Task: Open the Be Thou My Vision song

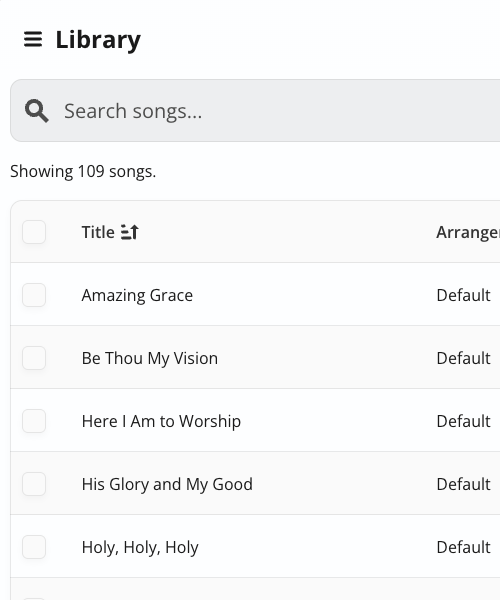Action: tap(150, 359)
